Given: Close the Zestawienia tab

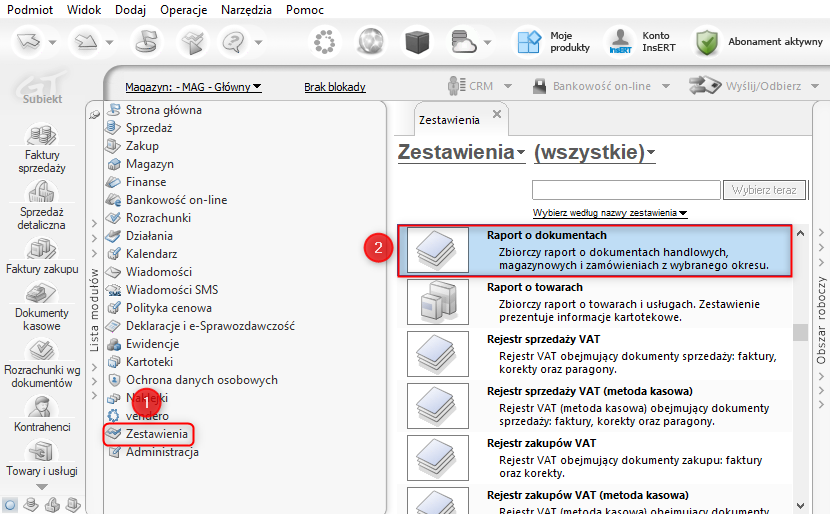Looking at the screenshot, I should (497, 114).
